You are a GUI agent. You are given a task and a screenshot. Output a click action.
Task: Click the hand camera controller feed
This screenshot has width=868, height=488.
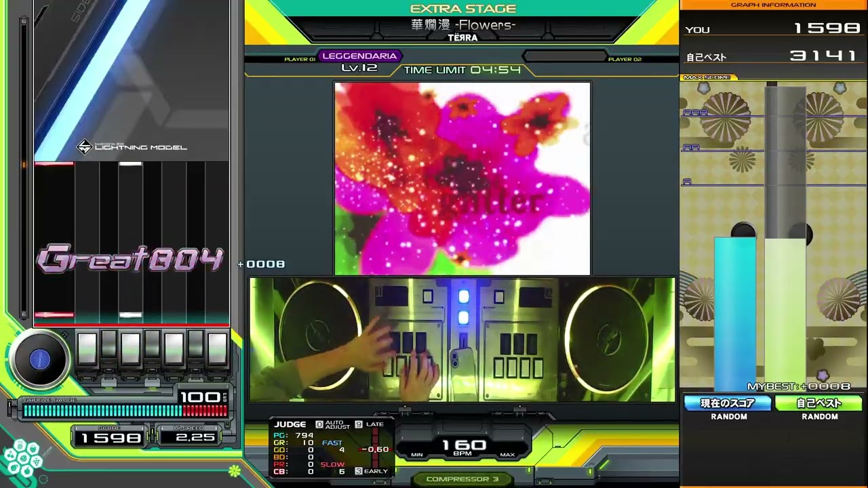(x=462, y=339)
